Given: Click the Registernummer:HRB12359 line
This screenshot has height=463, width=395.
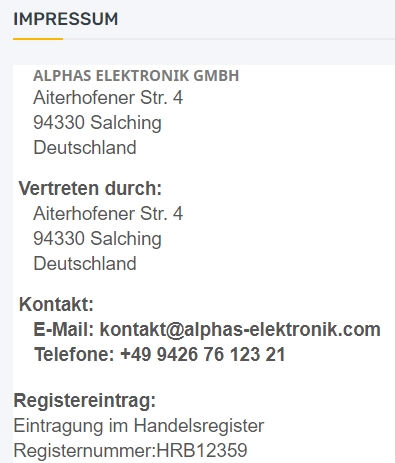Looking at the screenshot, I should pos(130,450).
